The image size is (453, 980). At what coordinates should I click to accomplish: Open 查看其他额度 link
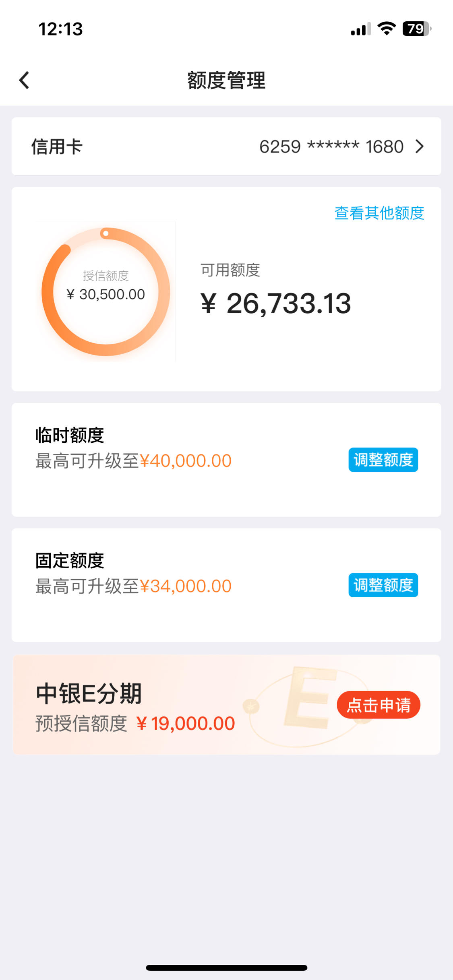379,213
